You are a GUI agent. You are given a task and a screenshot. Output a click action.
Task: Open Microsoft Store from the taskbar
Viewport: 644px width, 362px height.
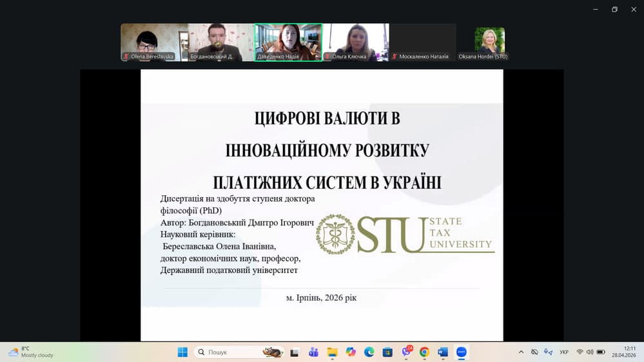(387, 352)
